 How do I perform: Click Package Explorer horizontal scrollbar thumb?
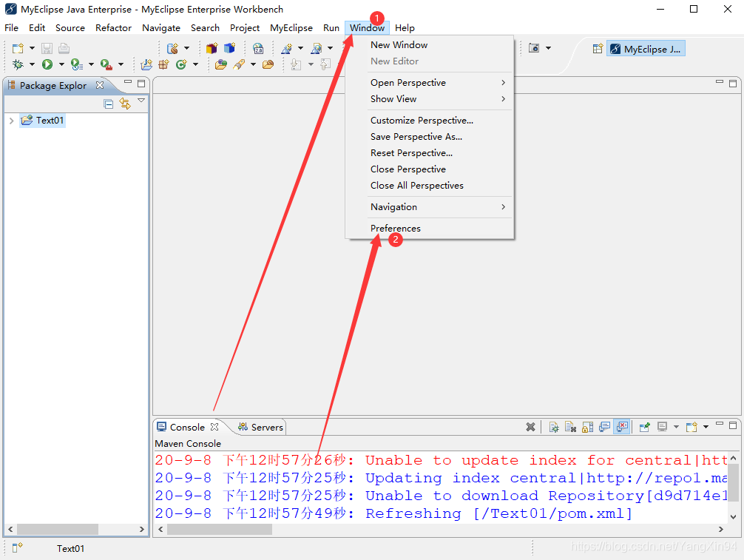pos(58,529)
